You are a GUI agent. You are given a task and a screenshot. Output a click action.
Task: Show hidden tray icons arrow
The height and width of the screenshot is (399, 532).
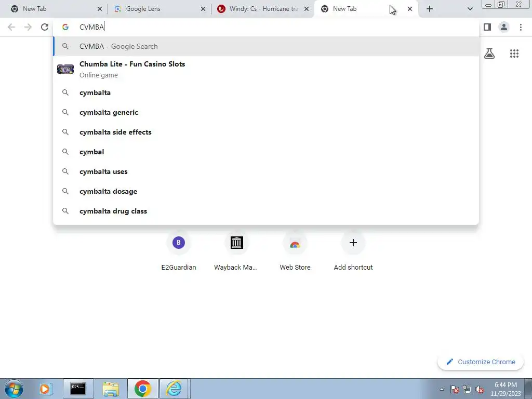click(442, 390)
